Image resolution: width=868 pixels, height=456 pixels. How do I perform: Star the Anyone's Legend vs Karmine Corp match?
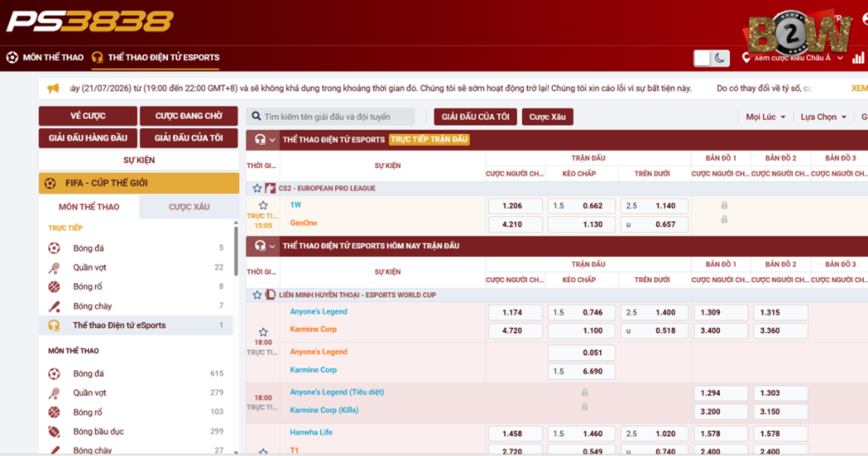[x=263, y=332]
